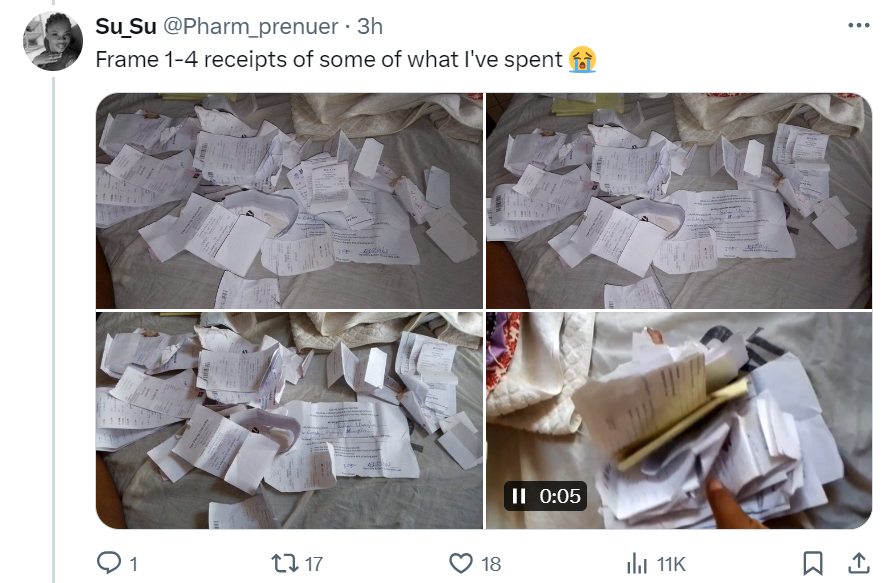View first receipt photo top-left
The image size is (887, 583).
(290, 201)
